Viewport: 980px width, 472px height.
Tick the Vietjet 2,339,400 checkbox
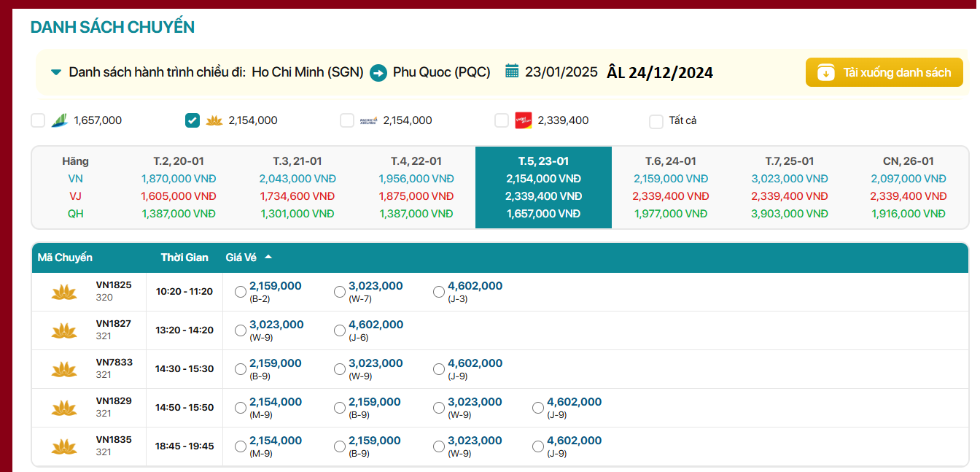[502, 120]
